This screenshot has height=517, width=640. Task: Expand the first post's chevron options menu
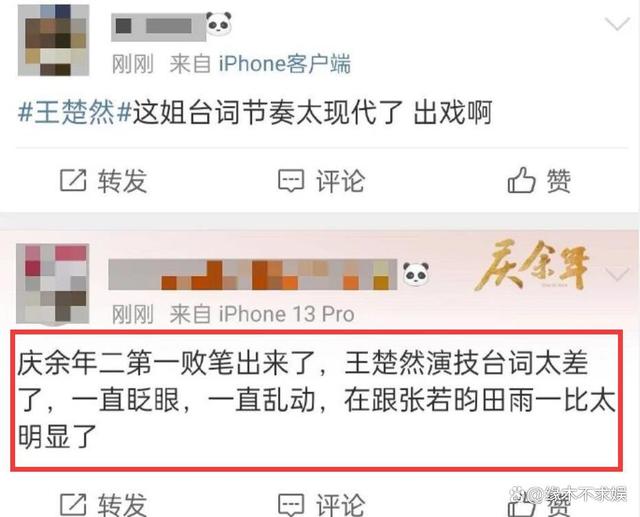coord(617,24)
